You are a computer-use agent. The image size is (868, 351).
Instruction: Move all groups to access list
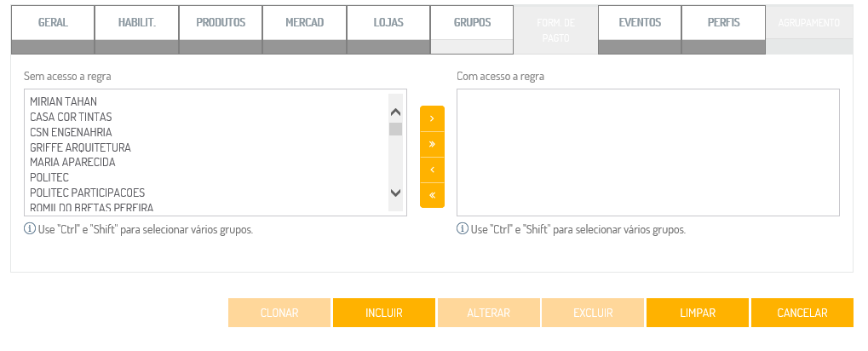pos(432,144)
